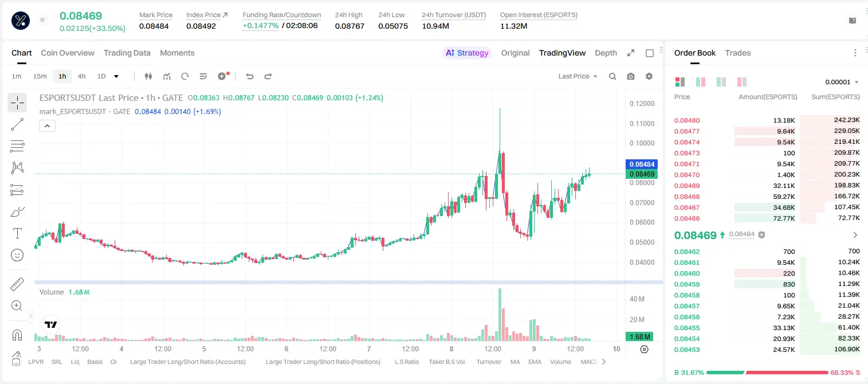The height and width of the screenshot is (384, 868).
Task: Select the Original chart view
Action: click(516, 53)
